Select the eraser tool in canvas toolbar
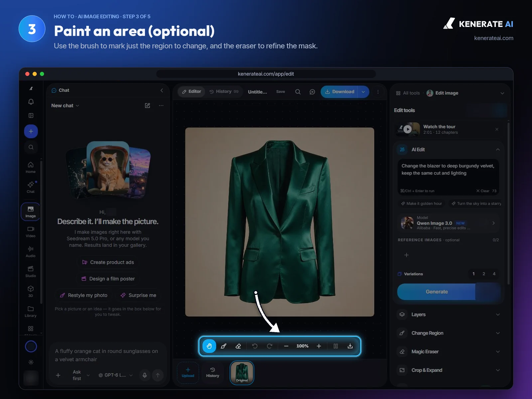The width and height of the screenshot is (532, 399). (238, 346)
